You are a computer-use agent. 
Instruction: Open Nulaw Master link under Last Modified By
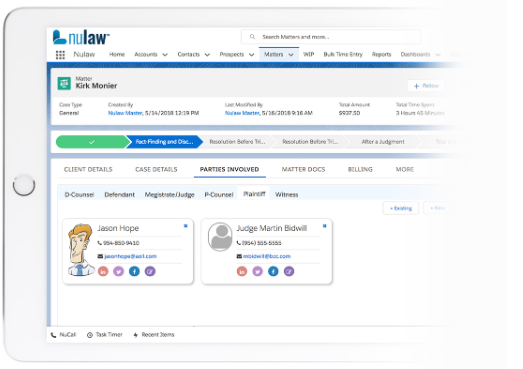click(x=242, y=113)
